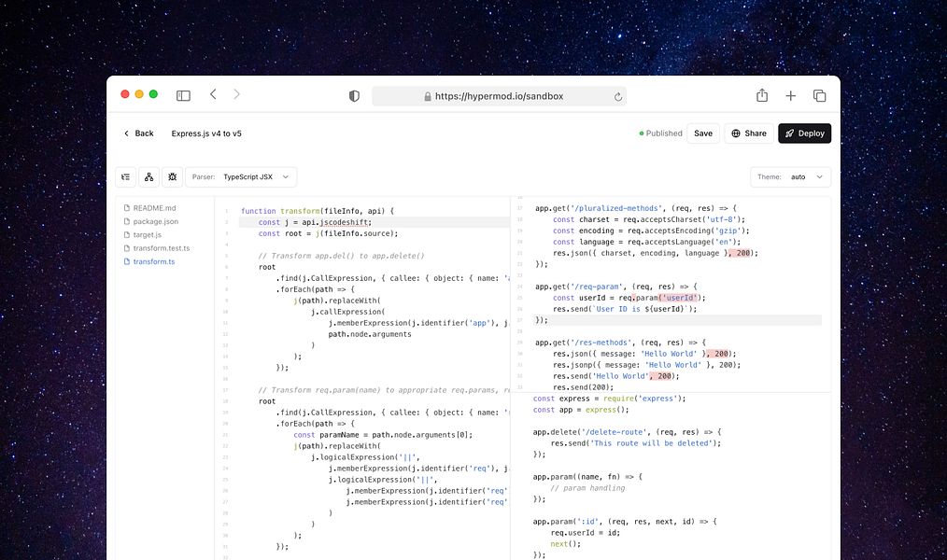Screen dimensions: 947x560
Task: Save the codemod with Save button
Action: click(x=703, y=133)
